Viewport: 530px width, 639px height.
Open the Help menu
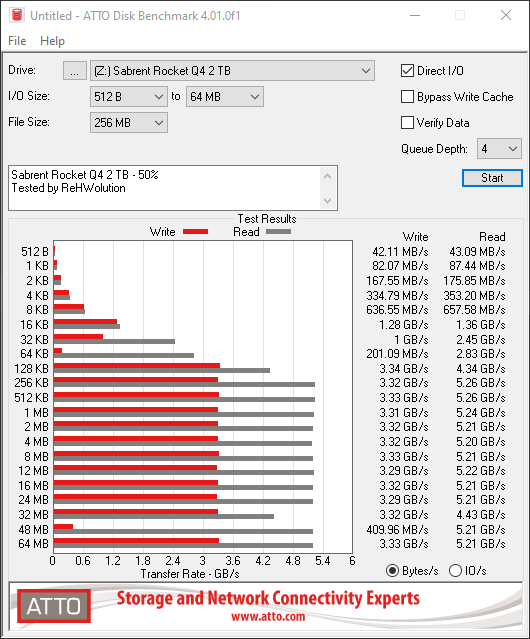(x=53, y=41)
